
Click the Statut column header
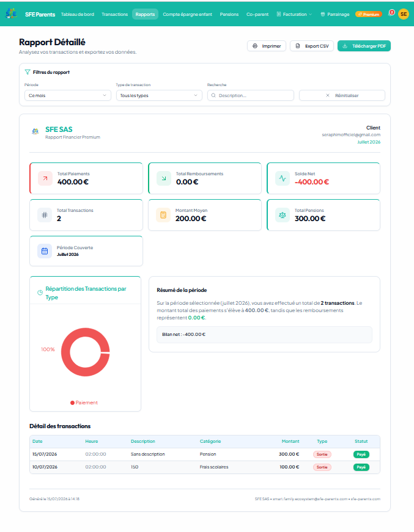361,441
